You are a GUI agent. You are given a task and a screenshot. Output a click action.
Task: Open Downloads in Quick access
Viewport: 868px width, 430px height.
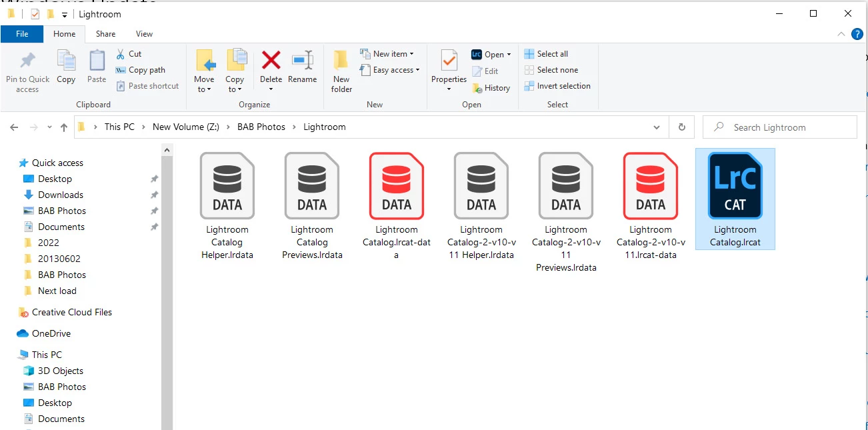[x=61, y=195]
